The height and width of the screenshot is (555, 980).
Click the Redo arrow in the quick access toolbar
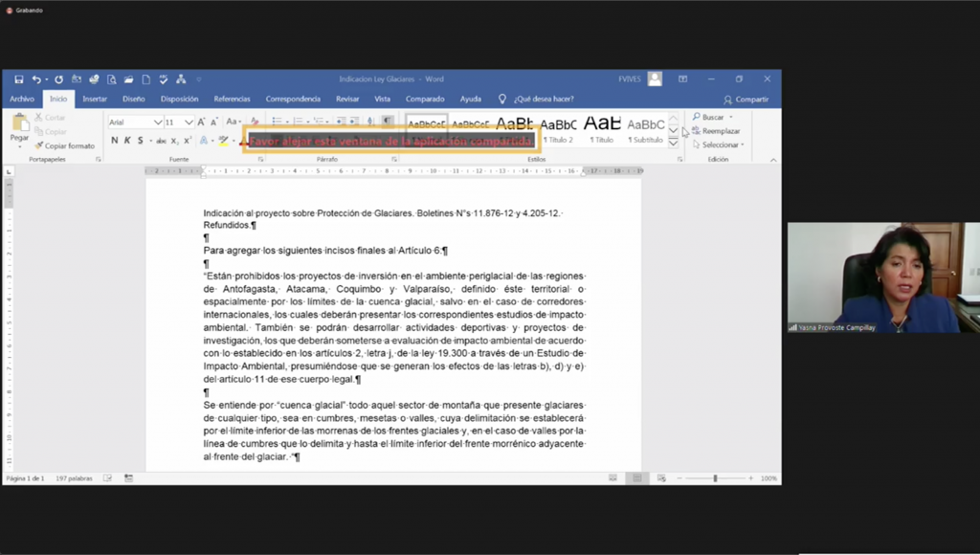tap(58, 79)
